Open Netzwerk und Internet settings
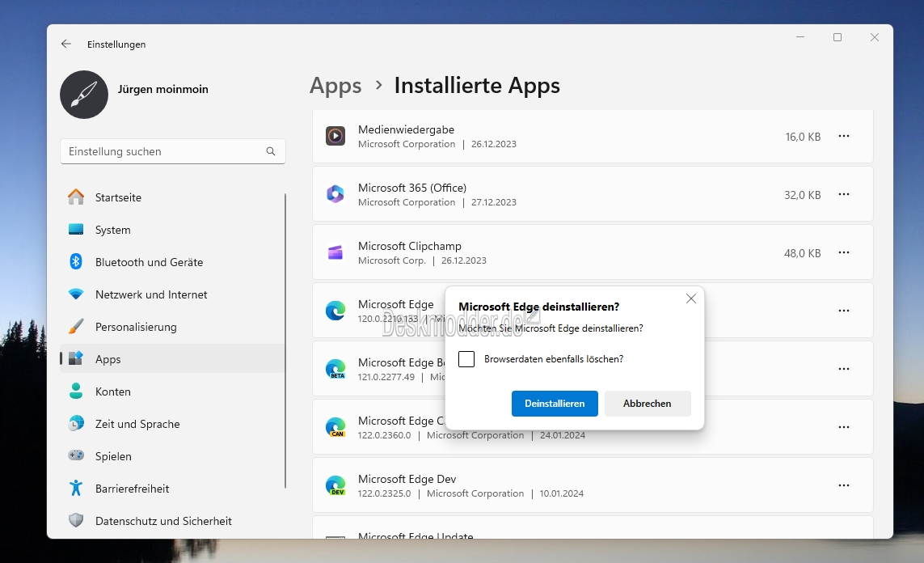The width and height of the screenshot is (924, 563). (172, 294)
